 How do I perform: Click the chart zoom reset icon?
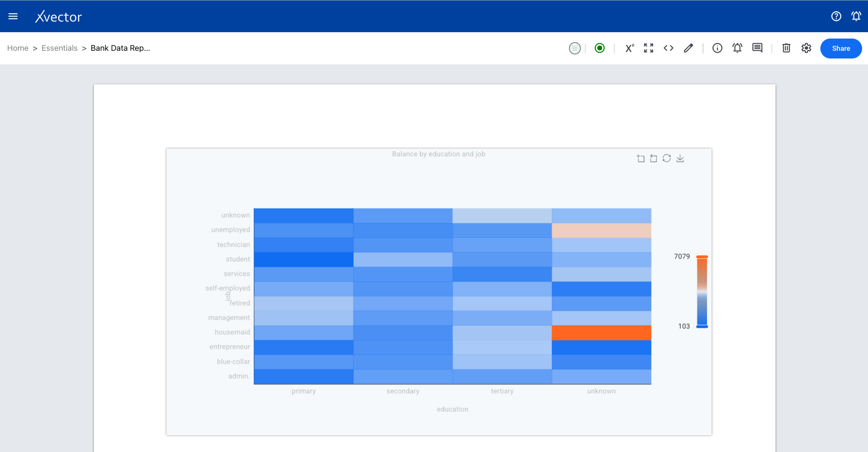(653, 158)
